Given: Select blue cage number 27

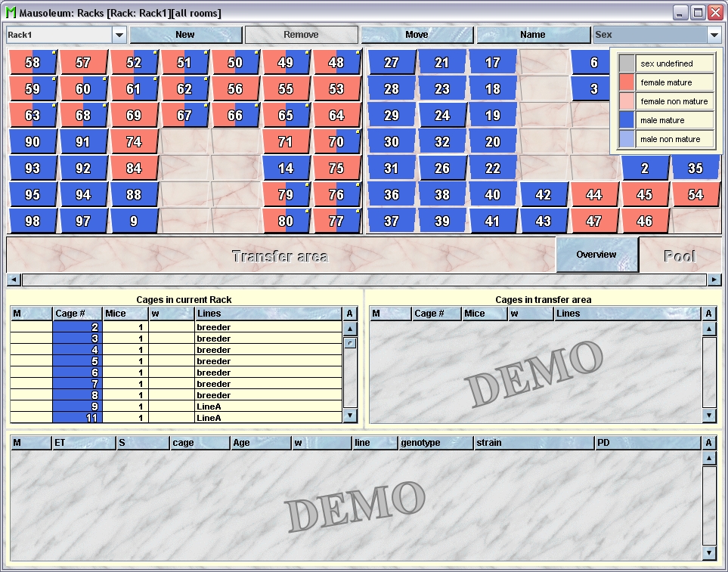Looking at the screenshot, I should point(391,63).
